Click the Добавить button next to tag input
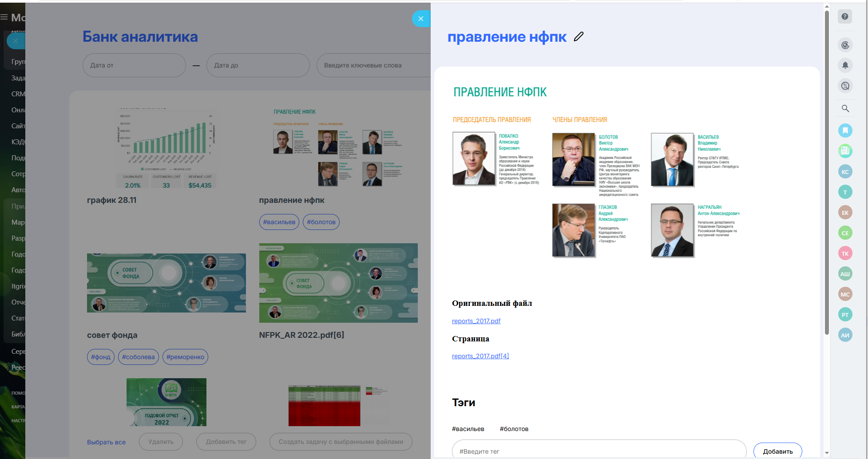Image resolution: width=868 pixels, height=459 pixels. pyautogui.click(x=777, y=451)
